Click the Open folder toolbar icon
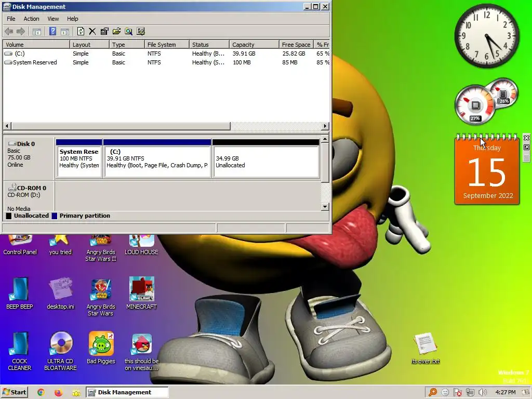532x399 pixels. (x=116, y=32)
